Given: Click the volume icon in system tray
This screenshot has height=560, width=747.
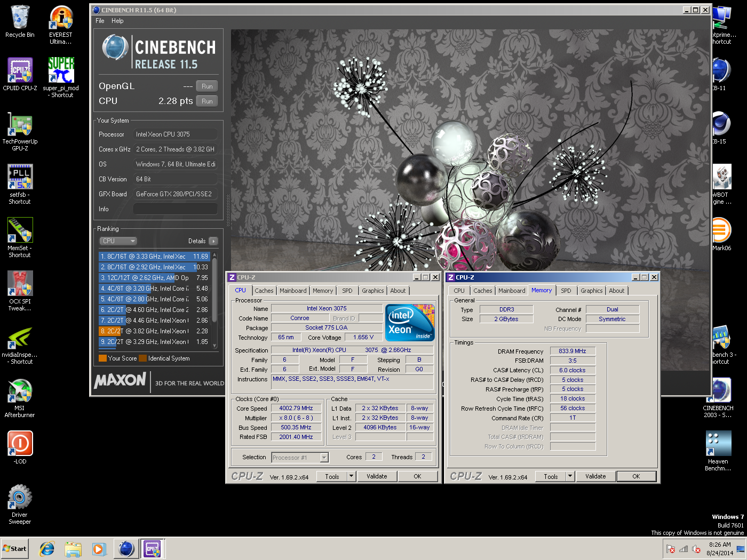Looking at the screenshot, I should click(696, 549).
